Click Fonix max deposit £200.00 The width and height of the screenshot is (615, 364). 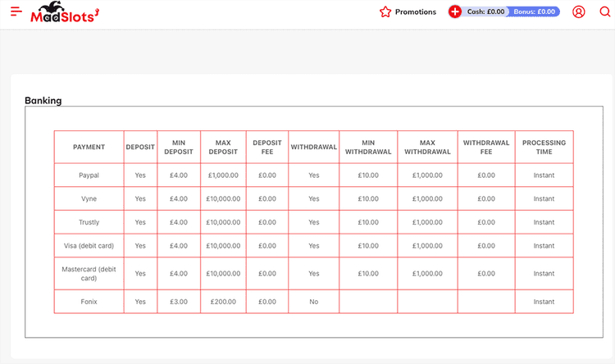[x=223, y=302]
